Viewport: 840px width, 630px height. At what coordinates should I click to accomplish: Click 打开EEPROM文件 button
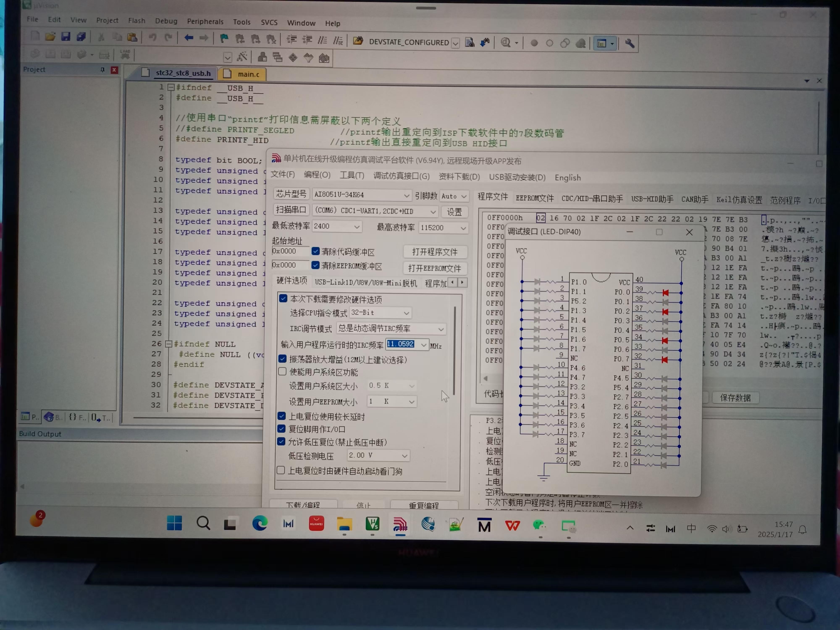pos(435,268)
